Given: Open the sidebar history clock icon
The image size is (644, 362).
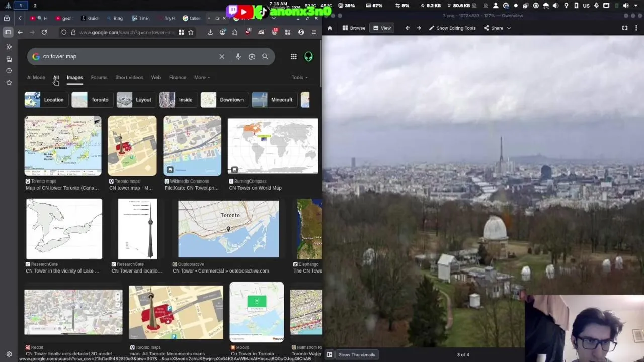Looking at the screenshot, I should (x=9, y=71).
